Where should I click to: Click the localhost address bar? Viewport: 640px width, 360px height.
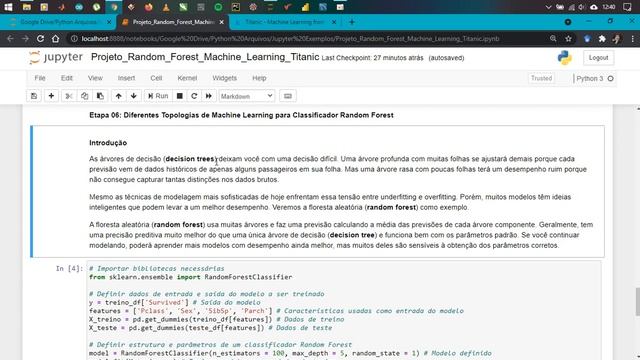290,39
